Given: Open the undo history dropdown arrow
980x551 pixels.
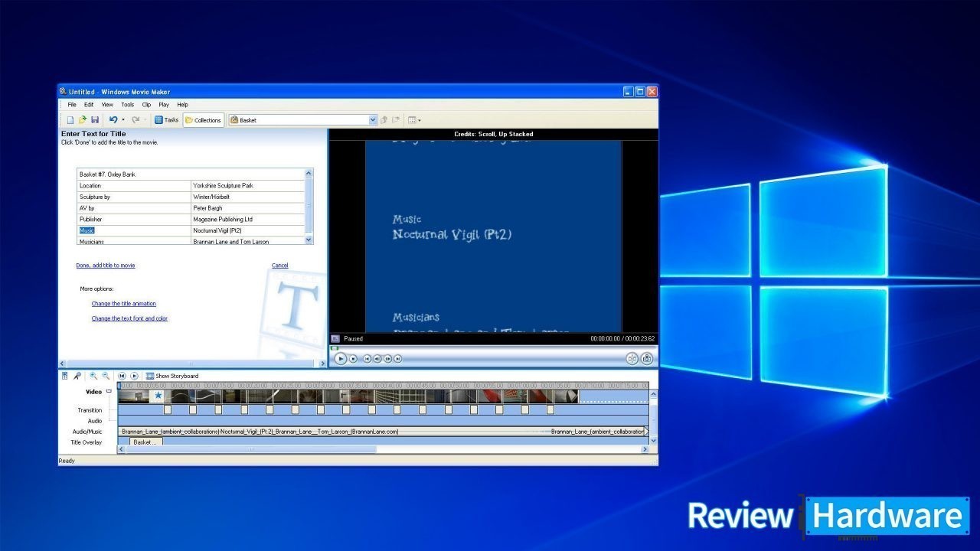Looking at the screenshot, I should pyautogui.click(x=123, y=120).
